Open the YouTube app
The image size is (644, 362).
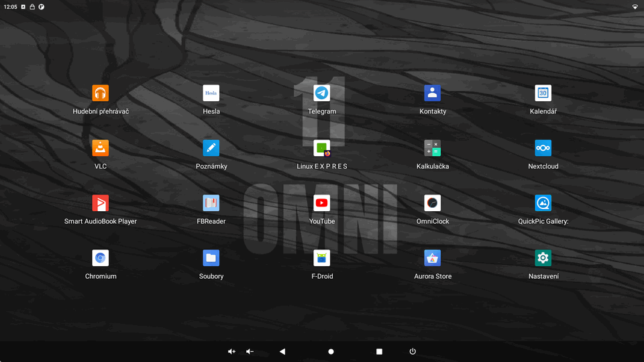coord(321,203)
